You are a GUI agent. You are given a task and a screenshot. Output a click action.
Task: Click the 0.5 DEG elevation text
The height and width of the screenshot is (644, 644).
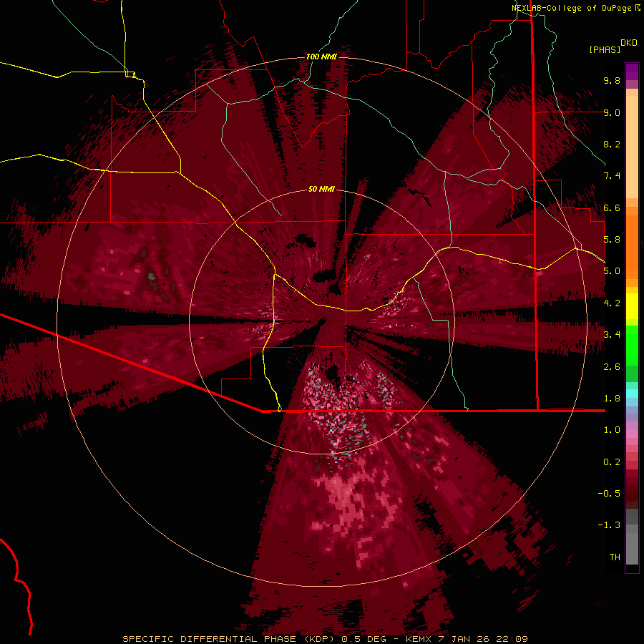tap(364, 639)
